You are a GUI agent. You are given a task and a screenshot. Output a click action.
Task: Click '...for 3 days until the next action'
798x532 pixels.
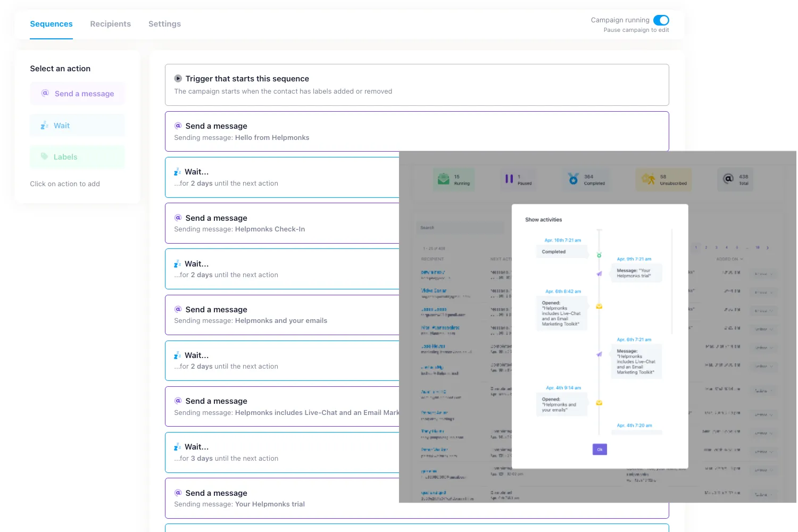[226, 459]
